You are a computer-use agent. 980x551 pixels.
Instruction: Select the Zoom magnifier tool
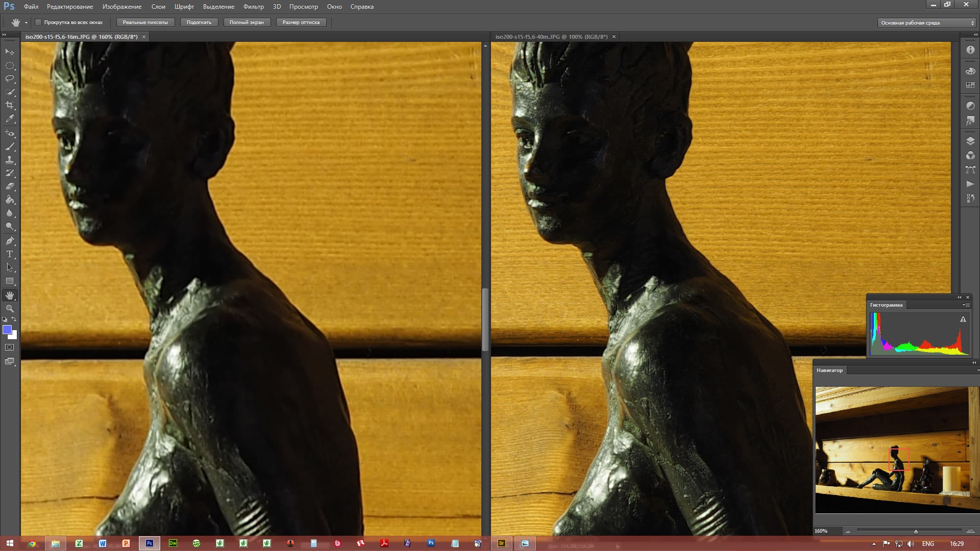click(x=10, y=309)
